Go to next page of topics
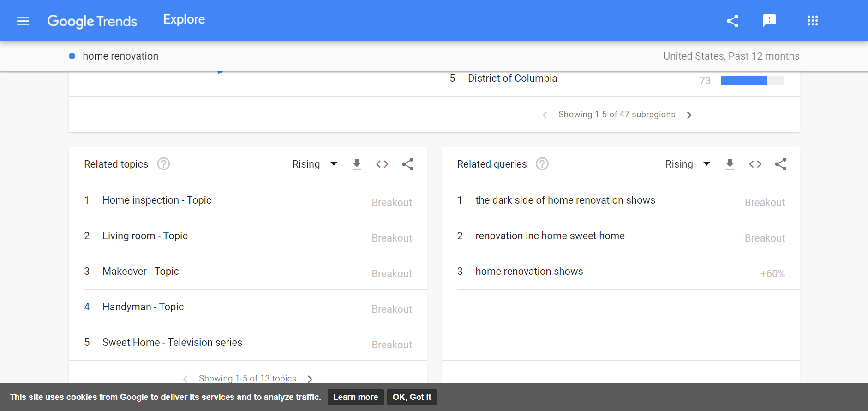The height and width of the screenshot is (411, 868). [x=310, y=379]
